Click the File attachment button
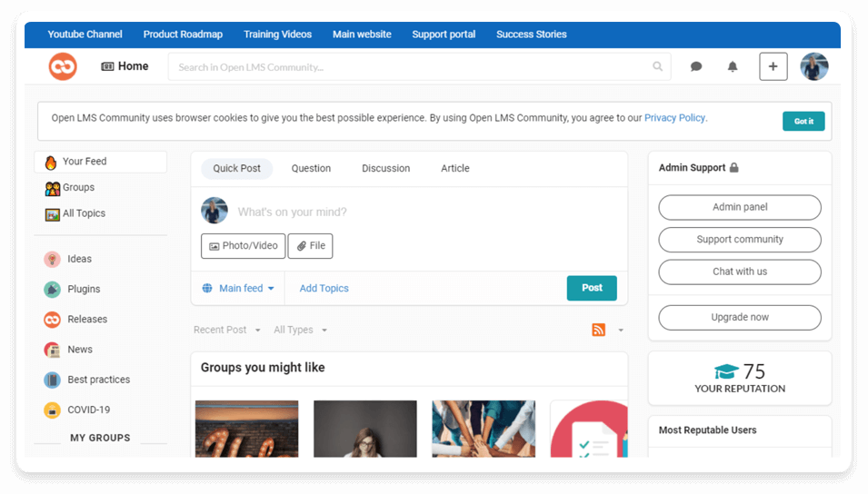This screenshot has height=494, width=868. click(x=310, y=245)
